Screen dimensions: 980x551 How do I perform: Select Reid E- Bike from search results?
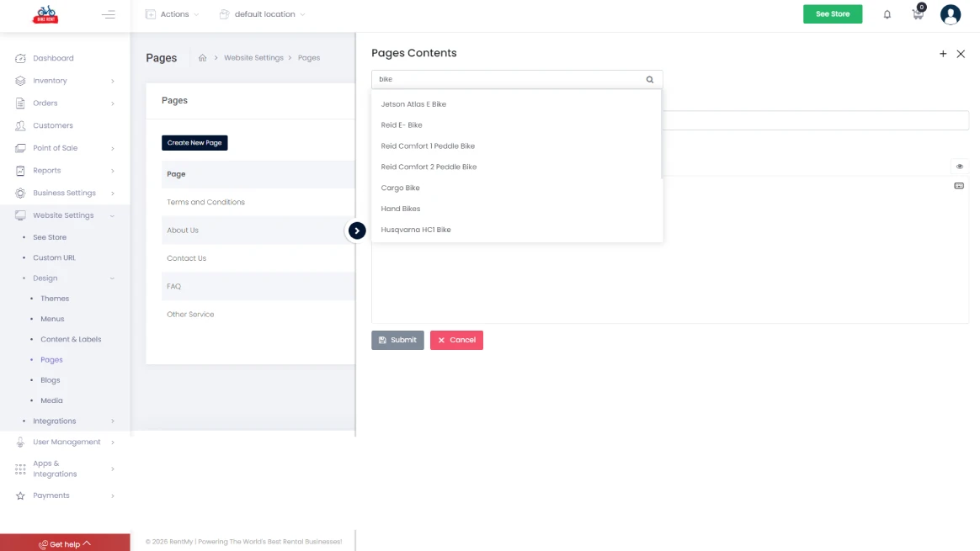click(x=402, y=125)
